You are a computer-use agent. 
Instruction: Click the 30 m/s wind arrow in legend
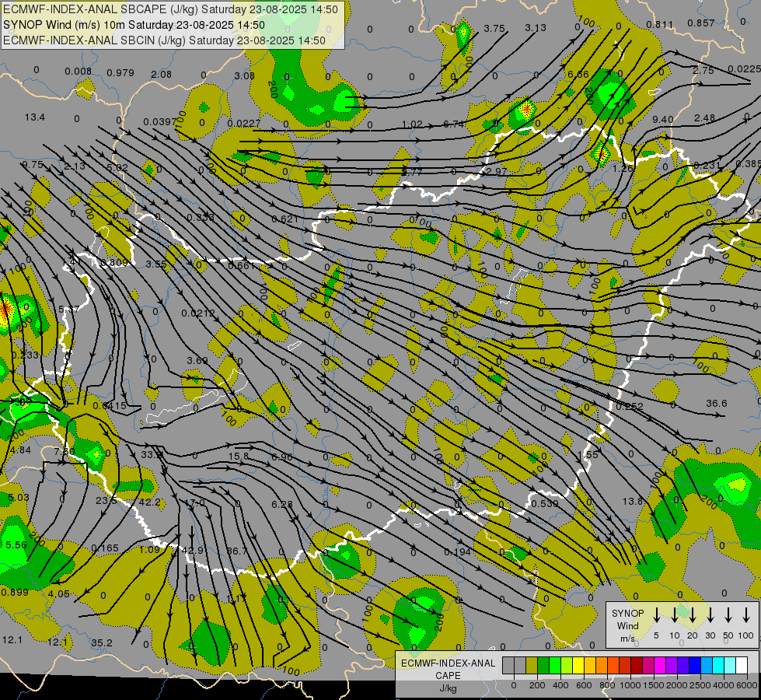click(x=710, y=615)
